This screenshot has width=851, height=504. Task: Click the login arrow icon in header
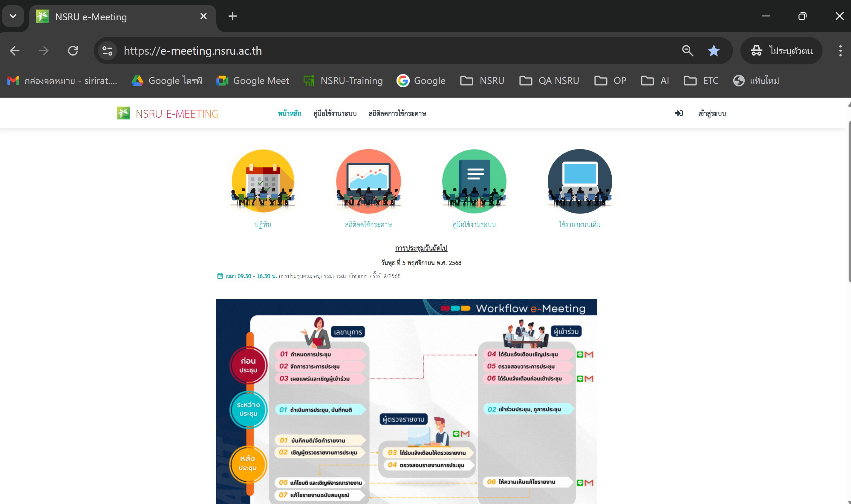(x=679, y=113)
